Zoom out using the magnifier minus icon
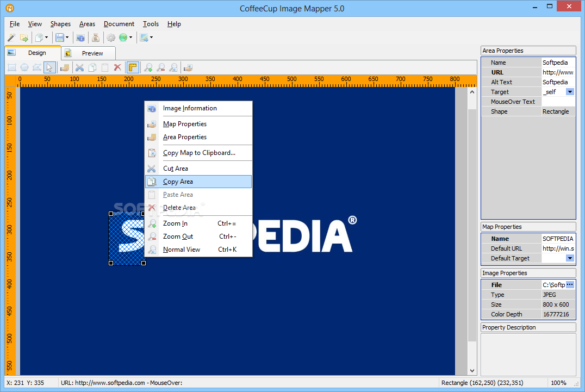Screen dimensions: 585x392 pyautogui.click(x=161, y=67)
